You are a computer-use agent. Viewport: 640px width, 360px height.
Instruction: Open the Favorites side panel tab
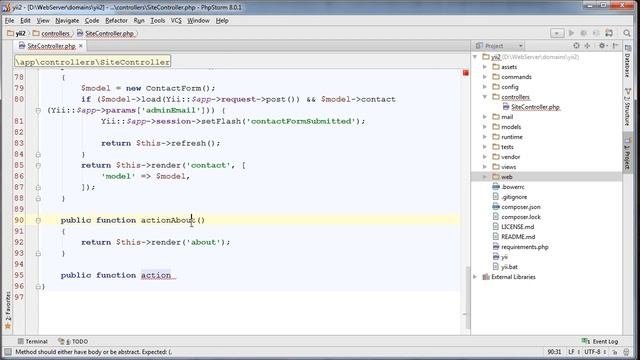[7, 310]
